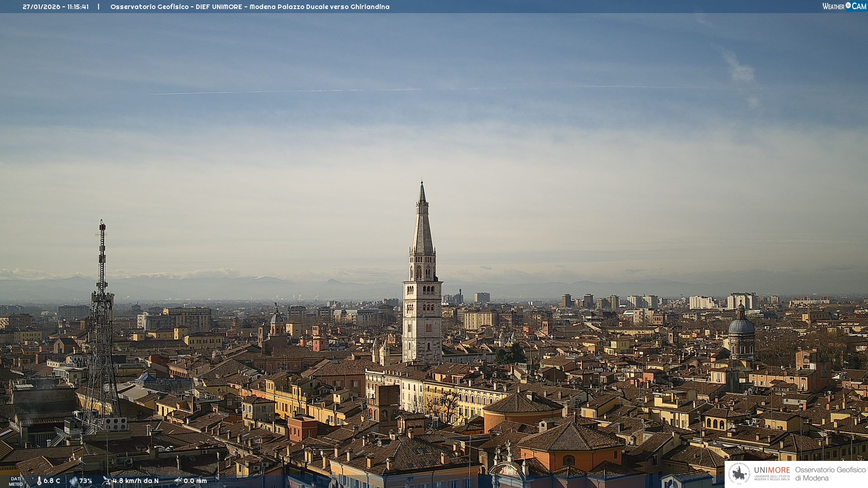The image size is (868, 488).
Task: Click the 0.0 mm rainfall reading
Action: point(195,481)
